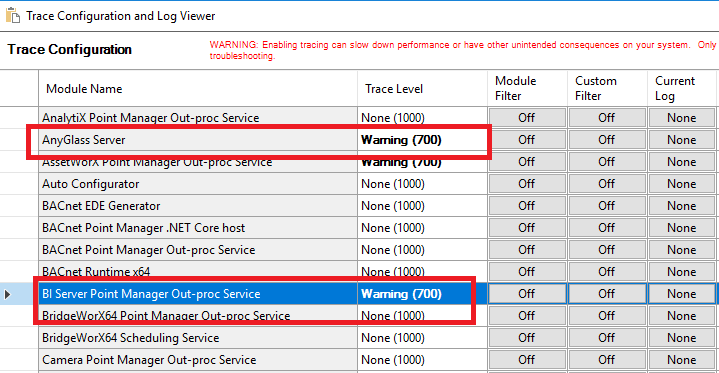Sort by Module Filter column header

[527, 89]
